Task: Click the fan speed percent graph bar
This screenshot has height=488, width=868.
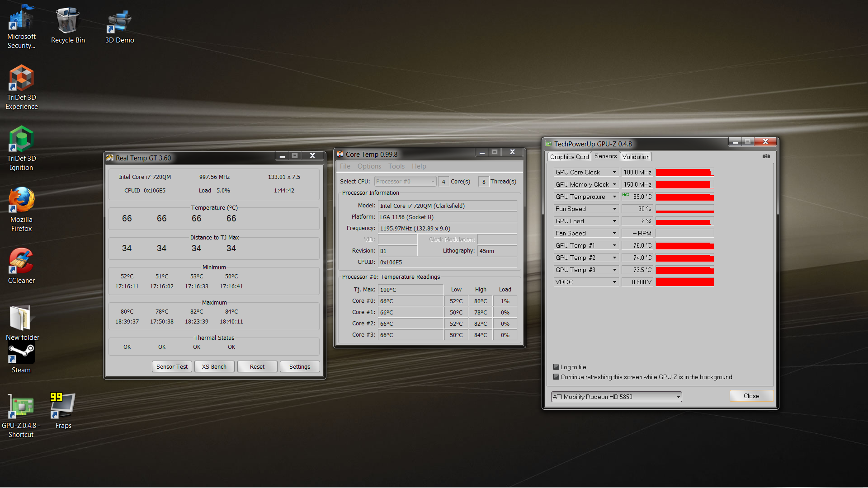Action: (684, 209)
